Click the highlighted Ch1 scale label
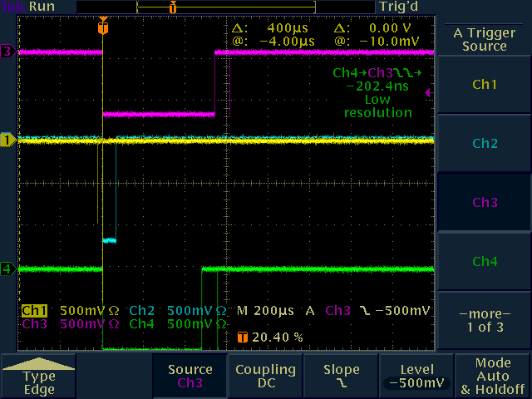 point(34,311)
